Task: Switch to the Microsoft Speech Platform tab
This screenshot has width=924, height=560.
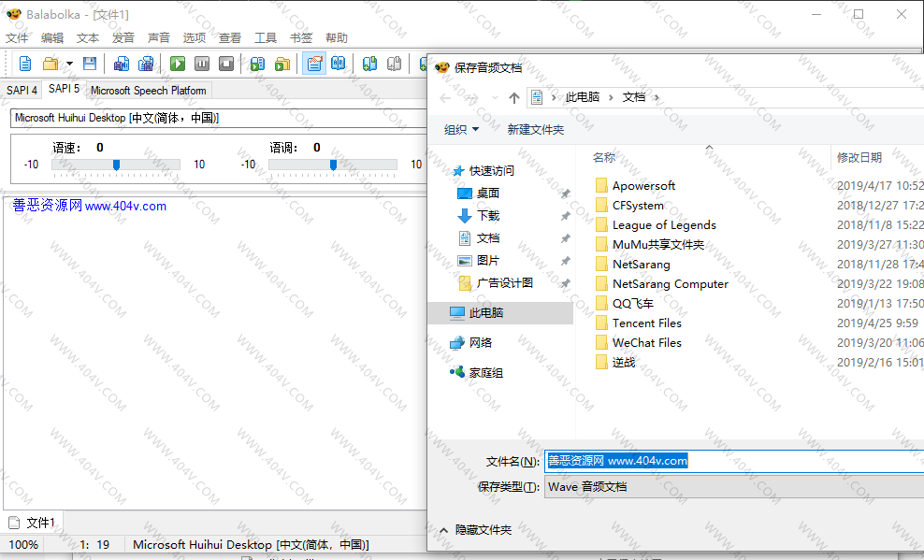Action: coord(149,91)
